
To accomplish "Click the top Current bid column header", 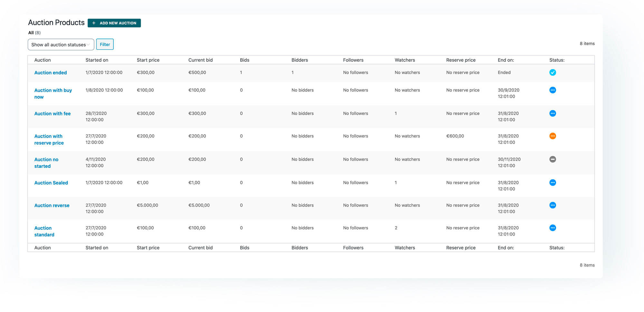I will tap(201, 60).
